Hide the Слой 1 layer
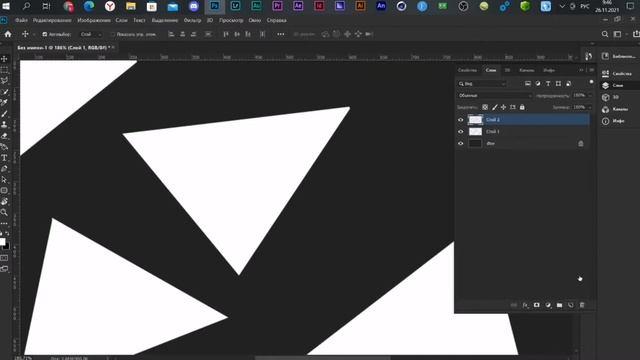Viewport: 640px width, 360px height. tap(461, 131)
